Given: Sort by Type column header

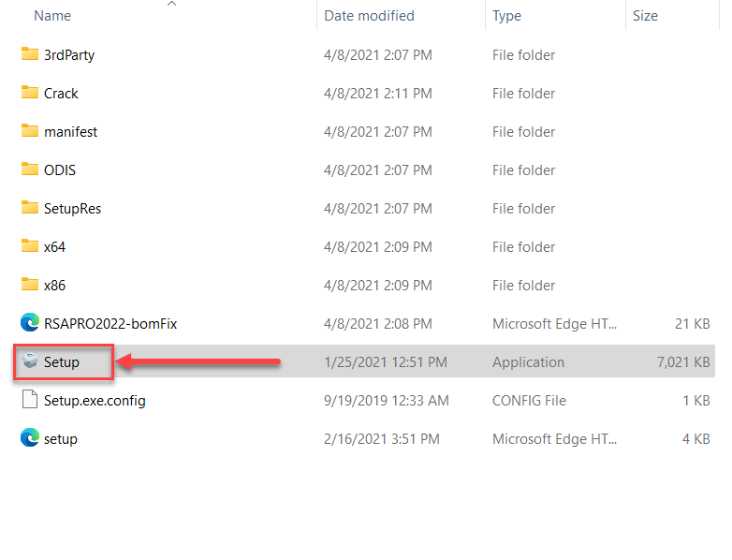Looking at the screenshot, I should pos(508,16).
